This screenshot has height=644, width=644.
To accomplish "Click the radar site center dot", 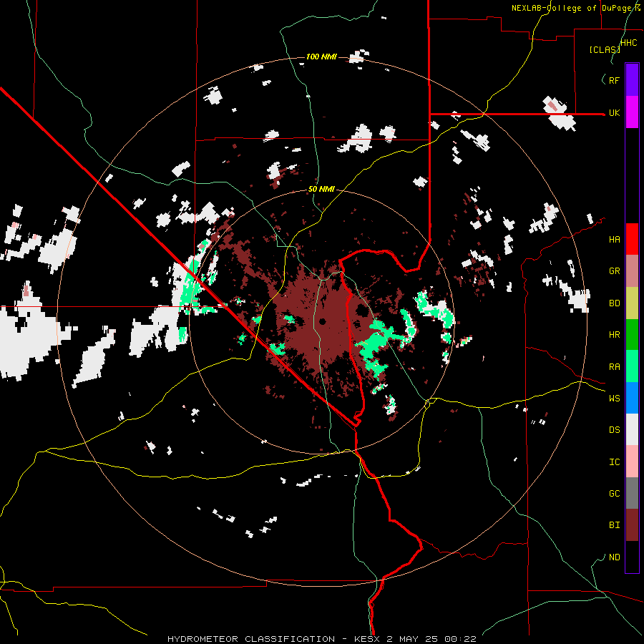I will coord(322,321).
